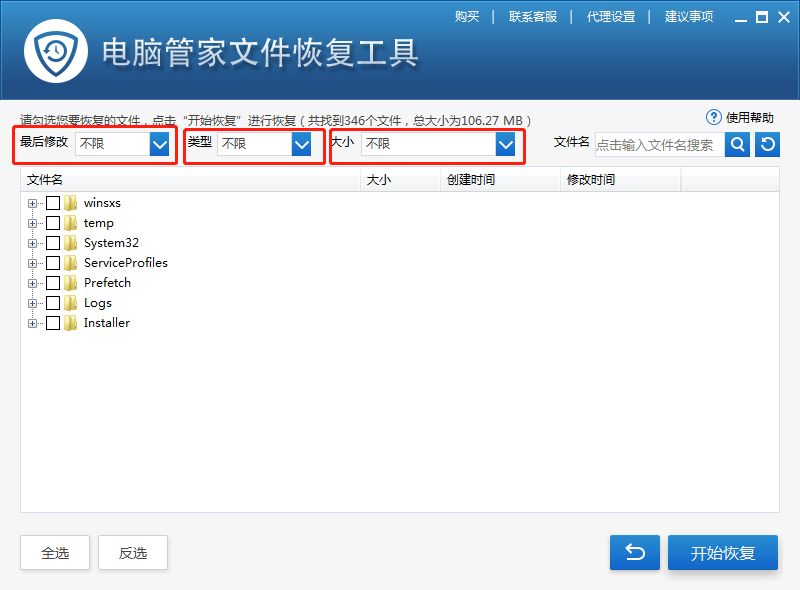Screen dimensions: 800x590
Task: Click the blue back arrow button
Action: 635,552
